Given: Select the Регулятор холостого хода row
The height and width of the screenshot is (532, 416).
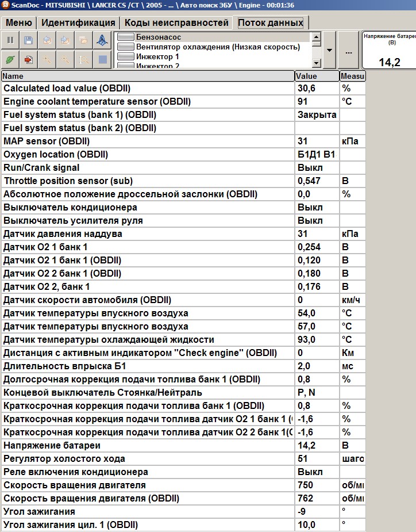Looking at the screenshot, I should (183, 459).
